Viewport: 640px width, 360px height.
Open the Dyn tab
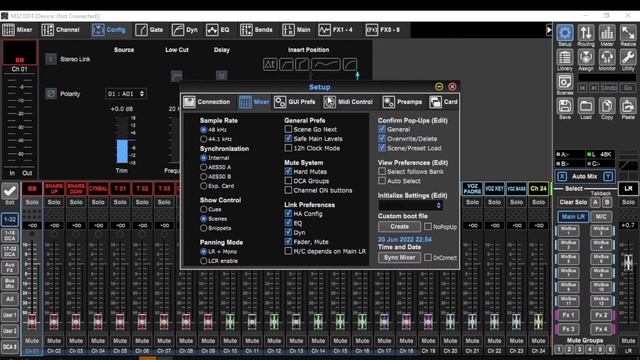[184, 30]
